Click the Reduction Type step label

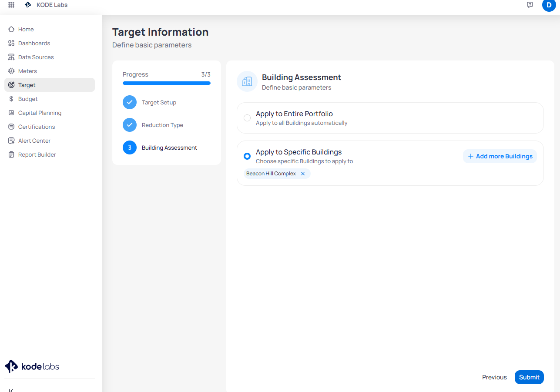point(162,125)
